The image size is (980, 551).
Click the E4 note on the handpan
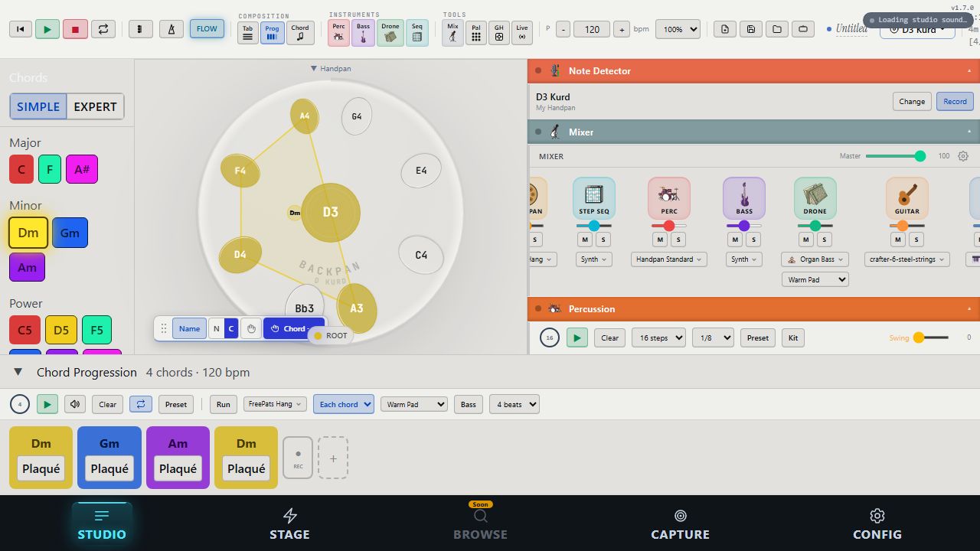(x=421, y=171)
